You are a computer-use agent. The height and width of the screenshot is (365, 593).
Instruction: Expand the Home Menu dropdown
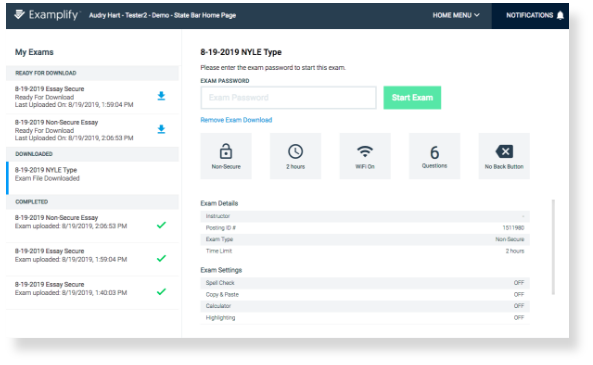456,15
